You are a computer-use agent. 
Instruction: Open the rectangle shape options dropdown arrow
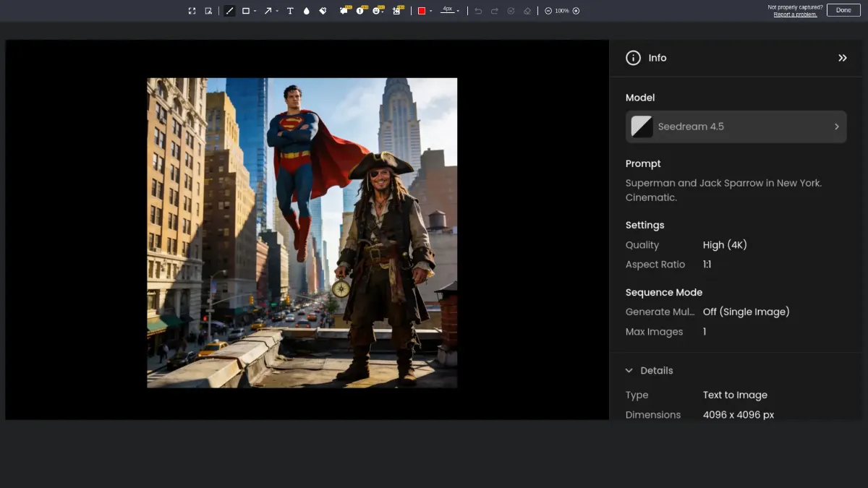(255, 12)
